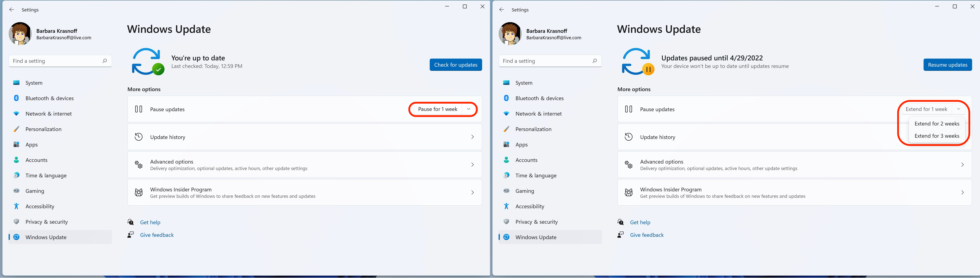Click Barbara Krasnoff avatar in right window
This screenshot has width=980, height=278.
pos(510,33)
